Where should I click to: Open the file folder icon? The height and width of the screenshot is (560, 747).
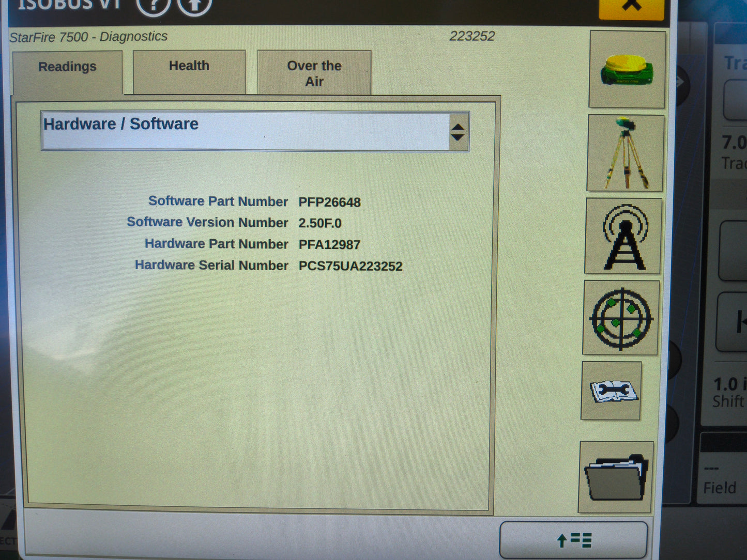[x=616, y=477]
